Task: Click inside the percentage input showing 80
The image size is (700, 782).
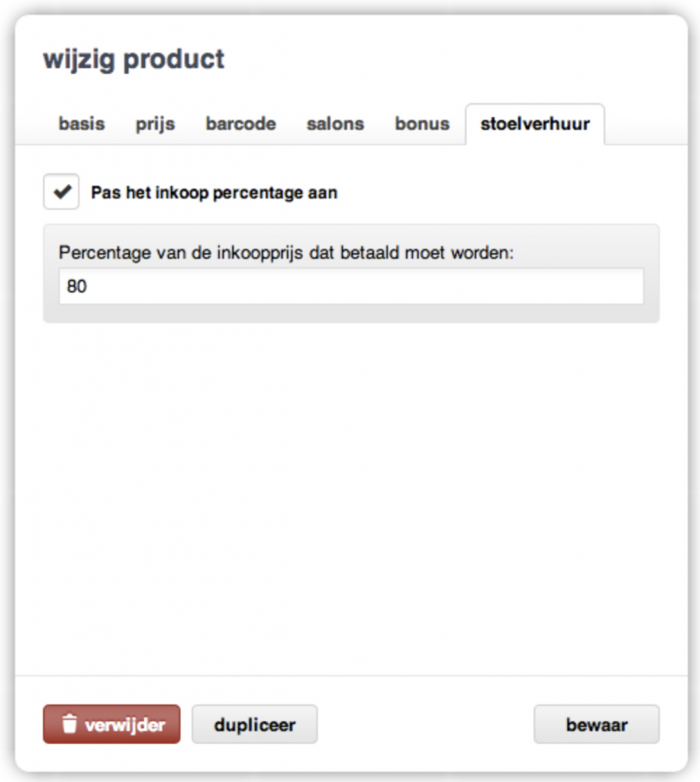Action: pos(351,287)
